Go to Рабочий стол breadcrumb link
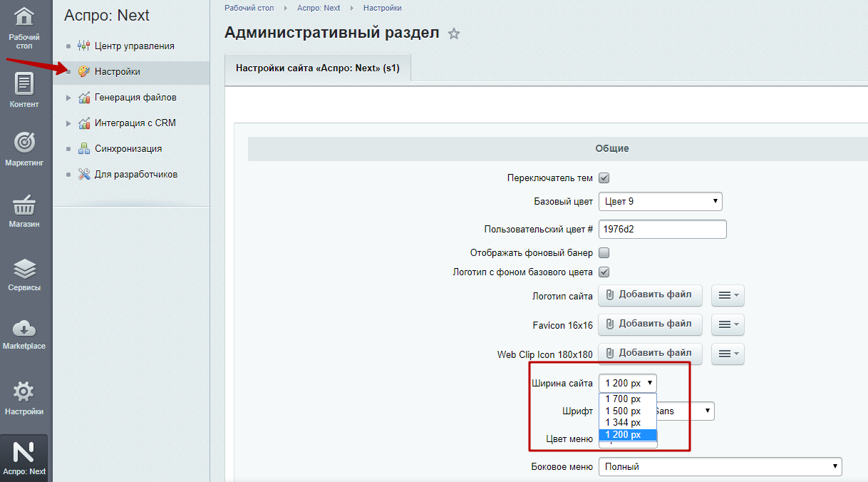 tap(249, 8)
